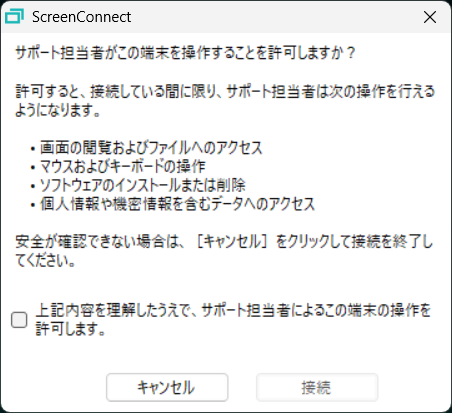Click the ScreenConnect title text

tap(82, 17)
